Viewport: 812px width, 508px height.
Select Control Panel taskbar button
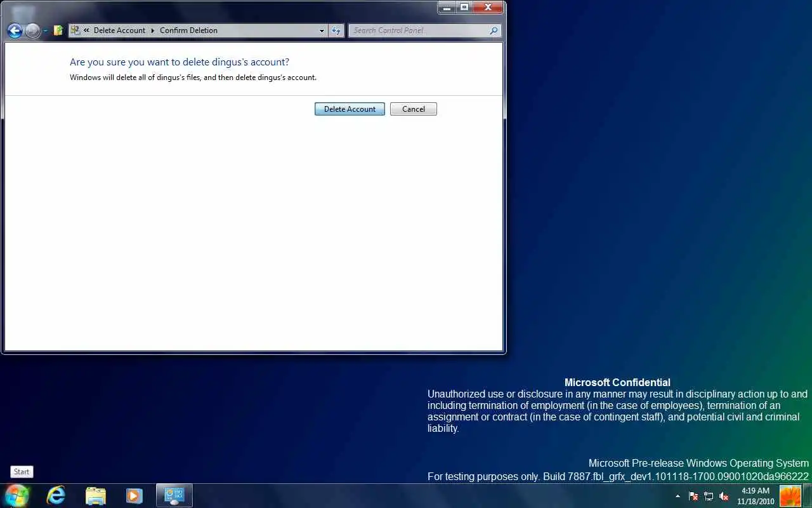pyautogui.click(x=174, y=495)
